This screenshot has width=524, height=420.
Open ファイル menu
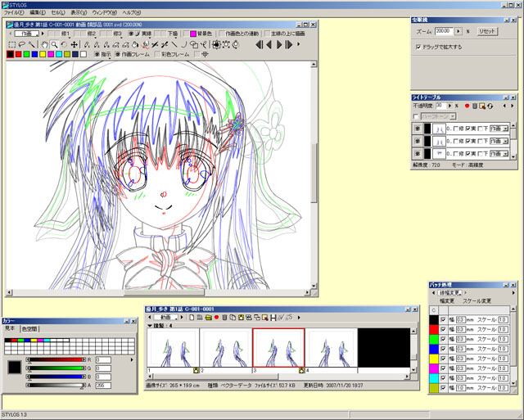(x=14, y=12)
